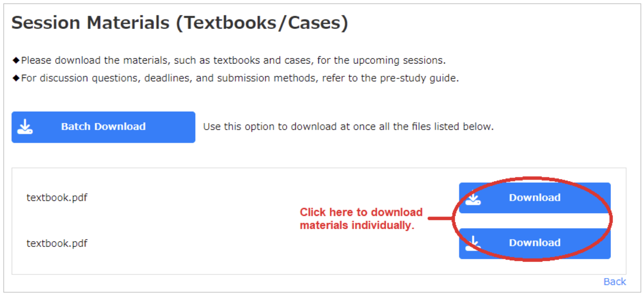The height and width of the screenshot is (297, 644).
Task: Click the "Download" label on the top button
Action: [535, 198]
